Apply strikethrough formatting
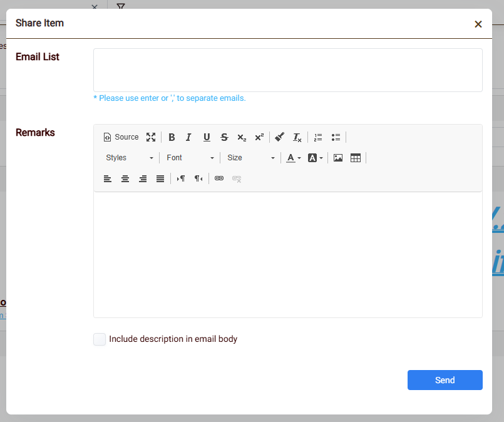504x422 pixels. 224,137
